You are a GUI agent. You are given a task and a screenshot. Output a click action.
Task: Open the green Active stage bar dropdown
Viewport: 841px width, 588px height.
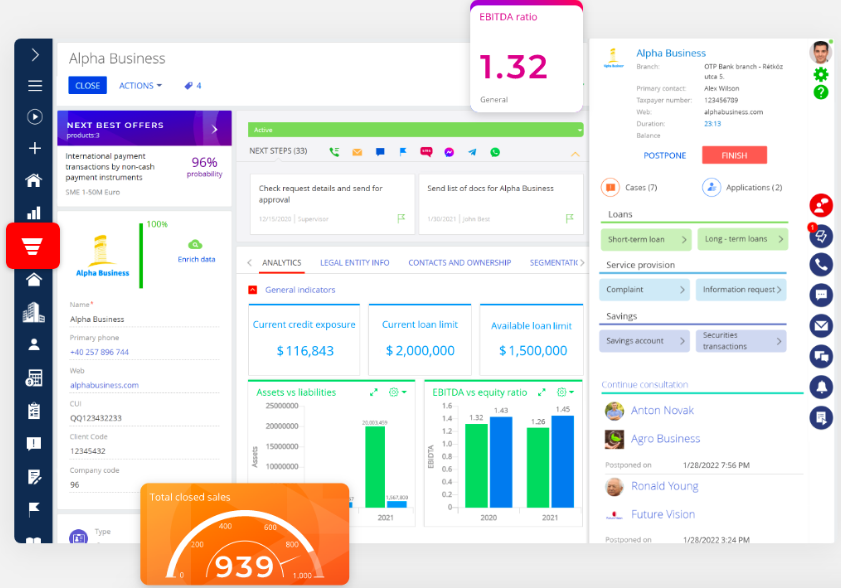pos(579,130)
